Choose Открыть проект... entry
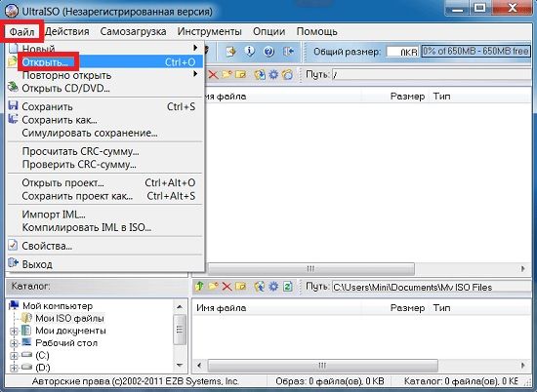537x392 pixels. 105,183
